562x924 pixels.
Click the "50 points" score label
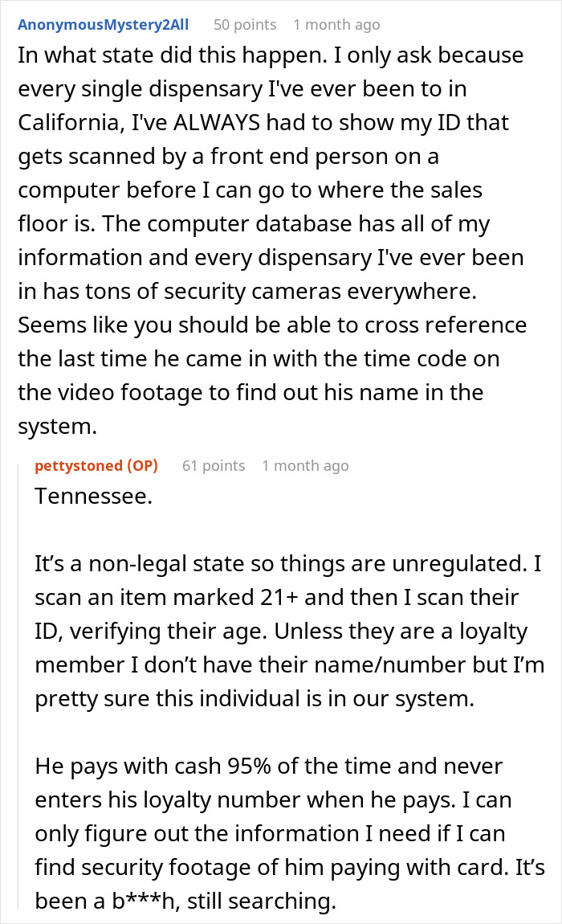[245, 25]
